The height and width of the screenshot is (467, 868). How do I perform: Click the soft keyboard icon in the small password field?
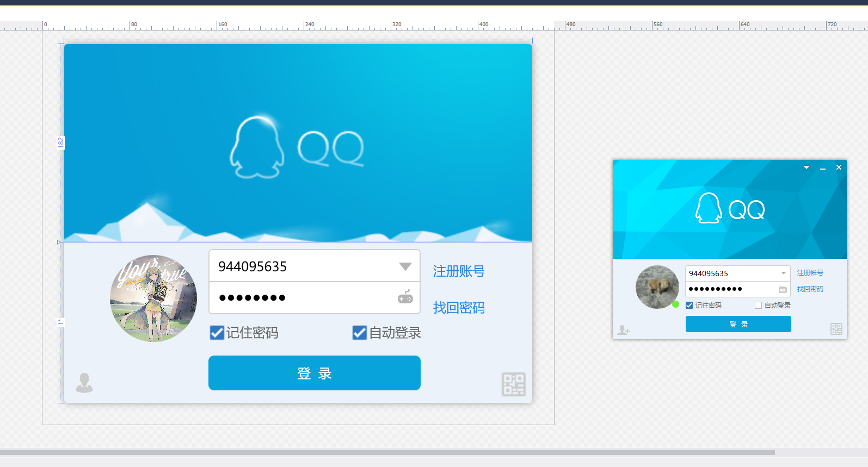[x=783, y=289]
